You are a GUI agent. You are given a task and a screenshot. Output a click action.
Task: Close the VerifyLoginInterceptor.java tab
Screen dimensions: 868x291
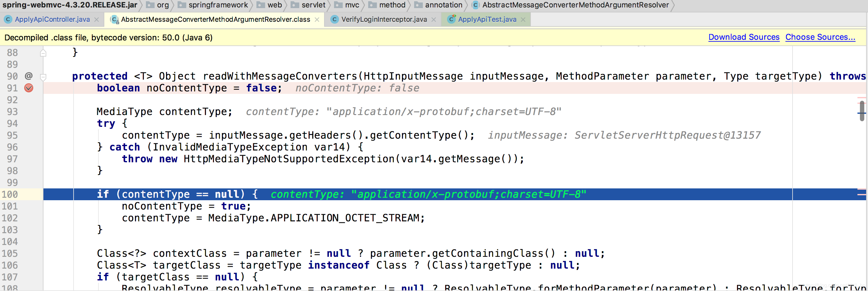(434, 20)
